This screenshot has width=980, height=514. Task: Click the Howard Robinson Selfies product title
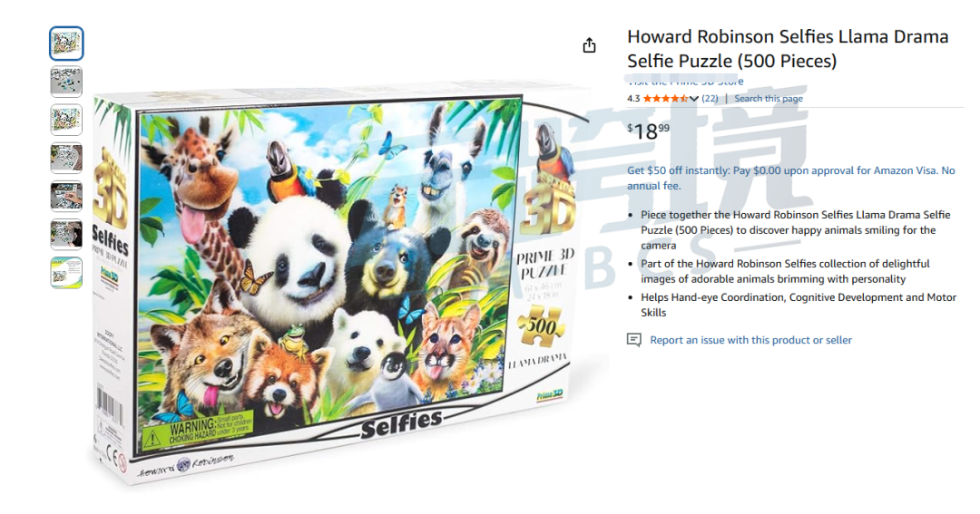pos(788,49)
